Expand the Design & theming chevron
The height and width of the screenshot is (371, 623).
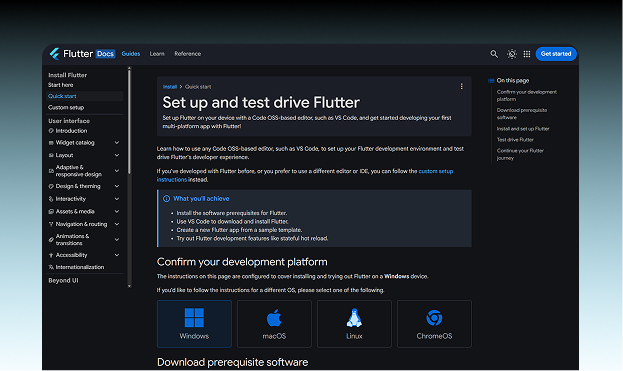pyautogui.click(x=117, y=186)
